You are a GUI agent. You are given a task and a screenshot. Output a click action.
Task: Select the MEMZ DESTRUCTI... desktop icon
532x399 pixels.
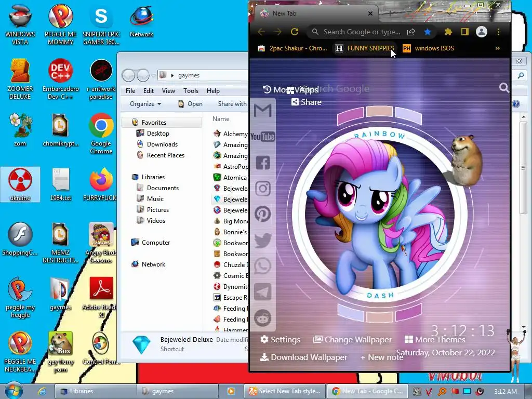(x=60, y=243)
